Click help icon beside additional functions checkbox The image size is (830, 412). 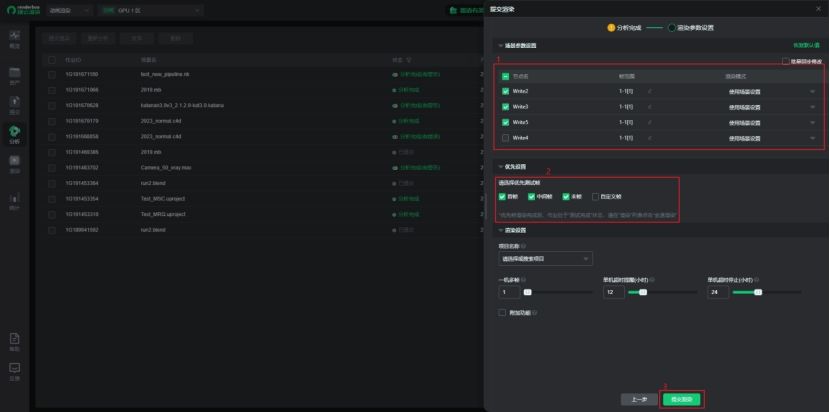point(535,313)
